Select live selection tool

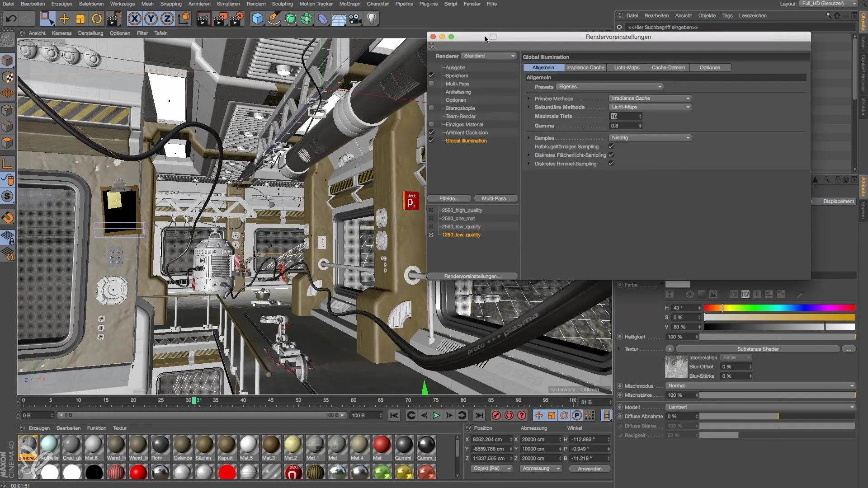pos(47,19)
